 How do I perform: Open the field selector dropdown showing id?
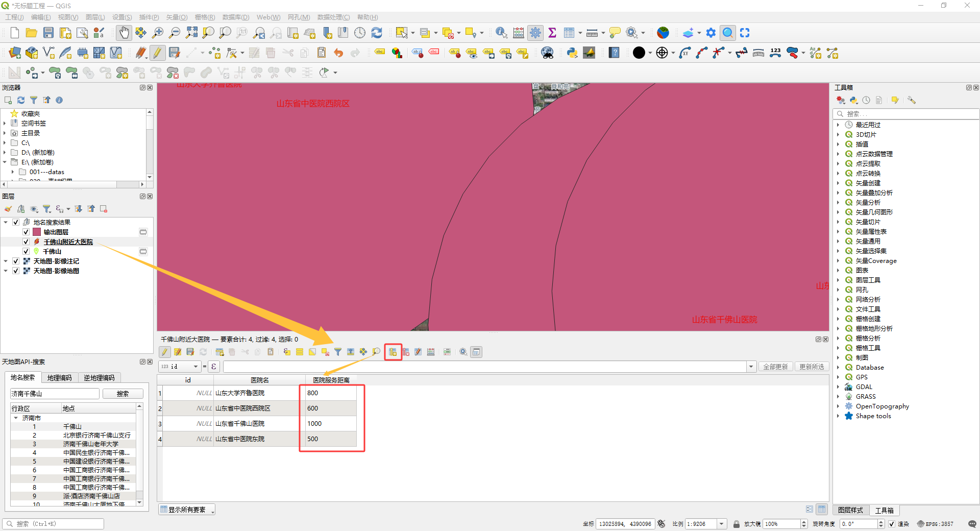point(180,367)
